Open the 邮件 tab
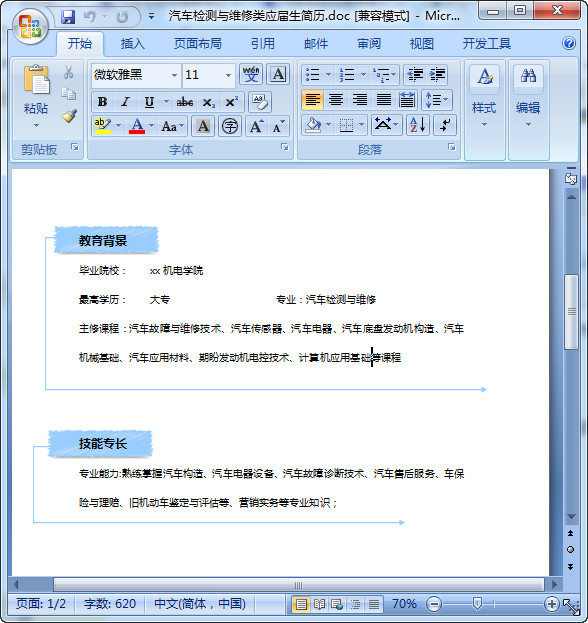 (x=316, y=43)
